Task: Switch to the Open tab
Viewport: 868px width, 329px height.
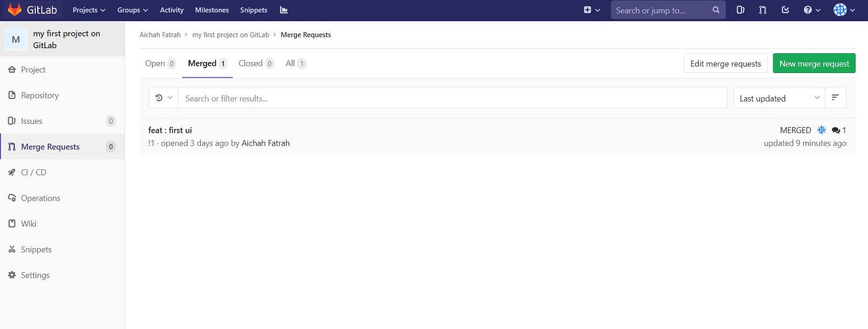Action: [x=161, y=63]
